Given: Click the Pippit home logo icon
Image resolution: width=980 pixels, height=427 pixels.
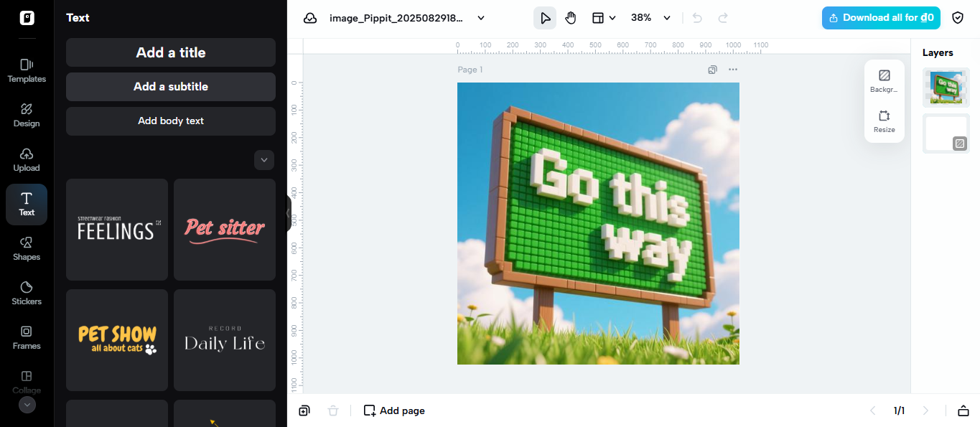Looking at the screenshot, I should [x=27, y=18].
